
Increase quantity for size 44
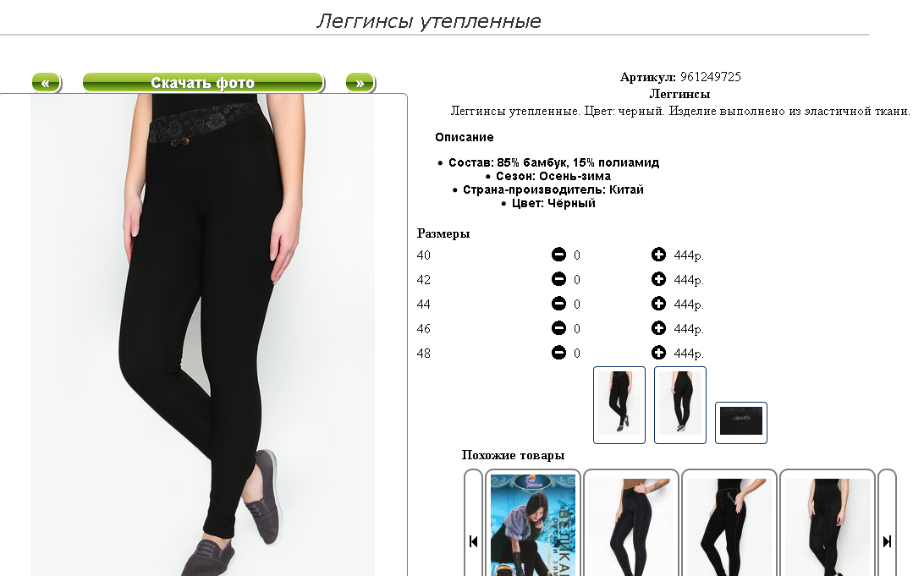pyautogui.click(x=658, y=304)
